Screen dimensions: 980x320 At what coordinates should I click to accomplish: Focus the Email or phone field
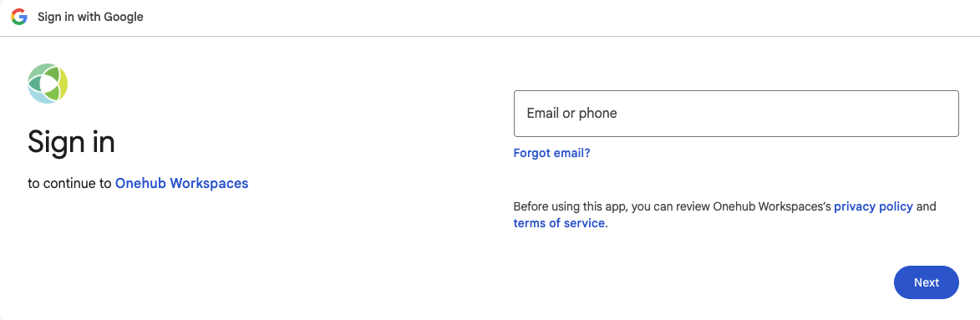(x=735, y=114)
